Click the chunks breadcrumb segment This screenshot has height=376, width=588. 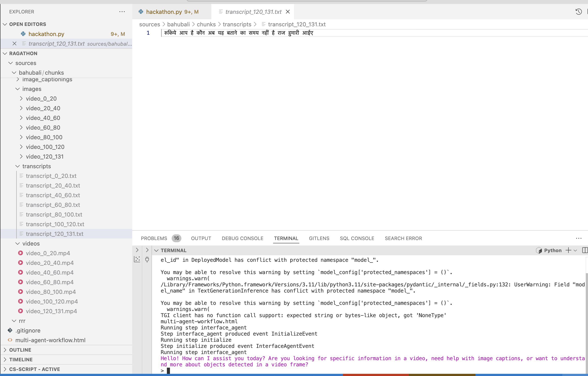206,24
